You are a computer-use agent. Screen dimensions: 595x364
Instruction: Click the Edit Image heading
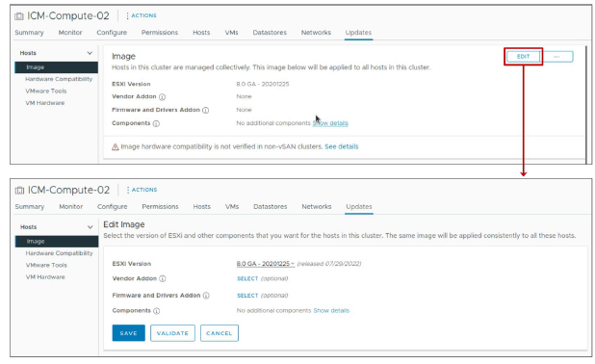124,224
